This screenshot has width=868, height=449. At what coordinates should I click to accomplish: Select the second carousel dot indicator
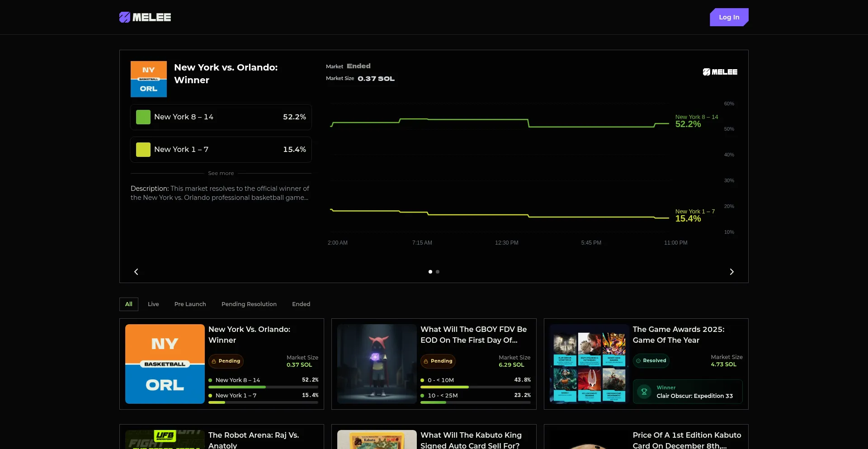(438, 272)
